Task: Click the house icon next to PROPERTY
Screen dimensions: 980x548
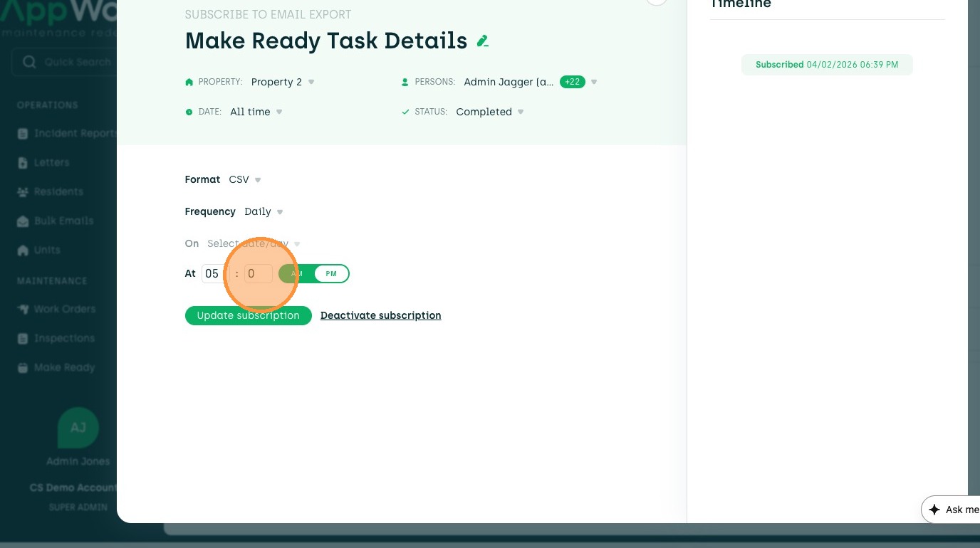Action: [189, 83]
